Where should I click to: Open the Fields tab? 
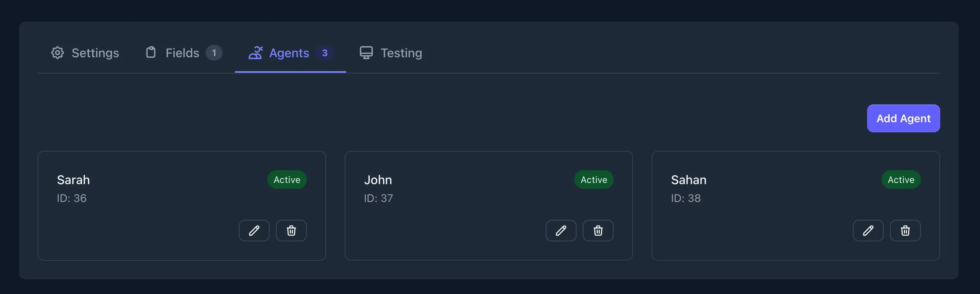coord(182,53)
